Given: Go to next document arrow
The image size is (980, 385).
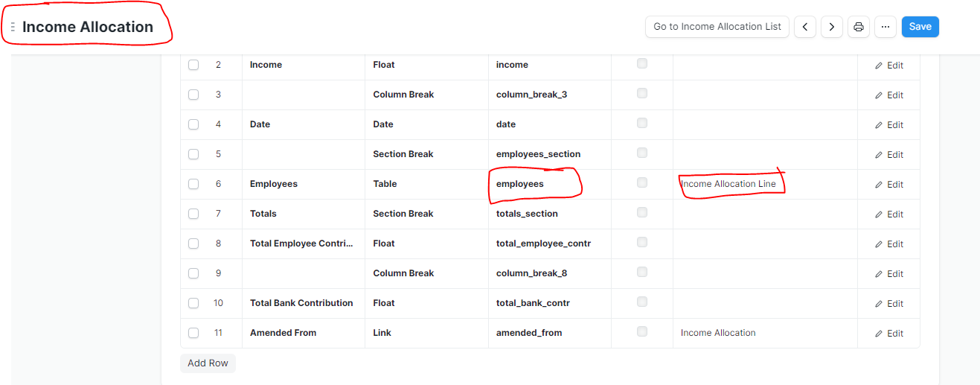Looking at the screenshot, I should (832, 27).
